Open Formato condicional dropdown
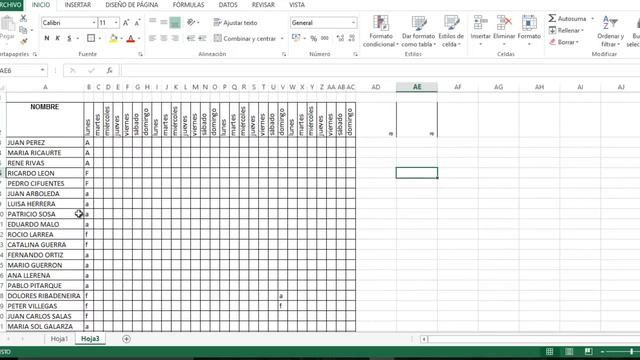The image size is (640, 360). [380, 31]
